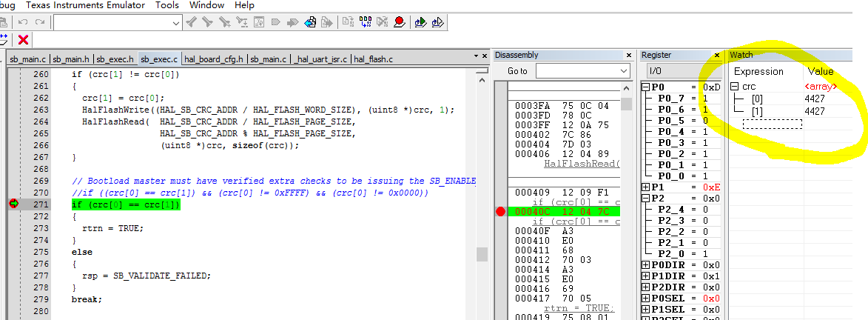Open the editor tab list dropdown arrow
The image size is (868, 320).
pos(476,56)
